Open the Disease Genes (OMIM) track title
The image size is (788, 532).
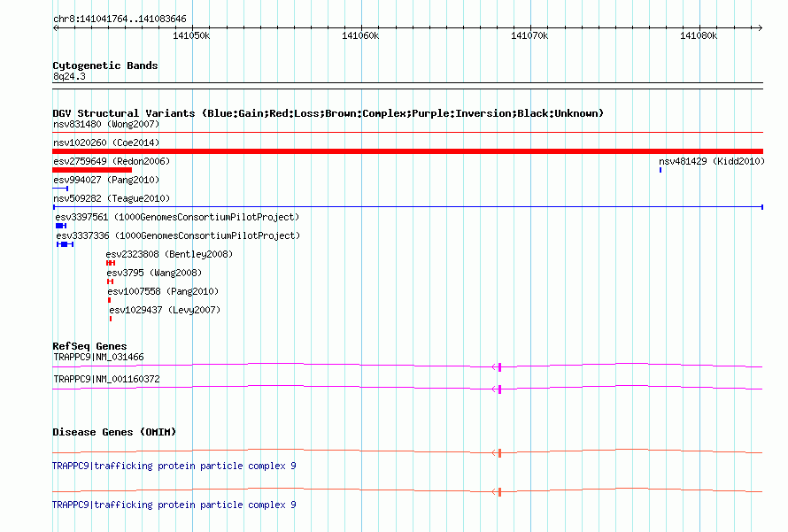(114, 432)
